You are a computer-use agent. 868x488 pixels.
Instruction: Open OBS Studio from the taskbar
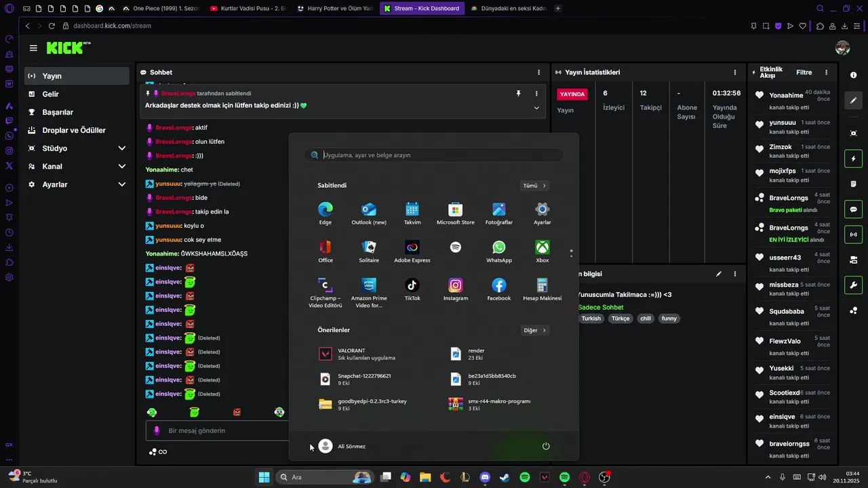pos(604,477)
